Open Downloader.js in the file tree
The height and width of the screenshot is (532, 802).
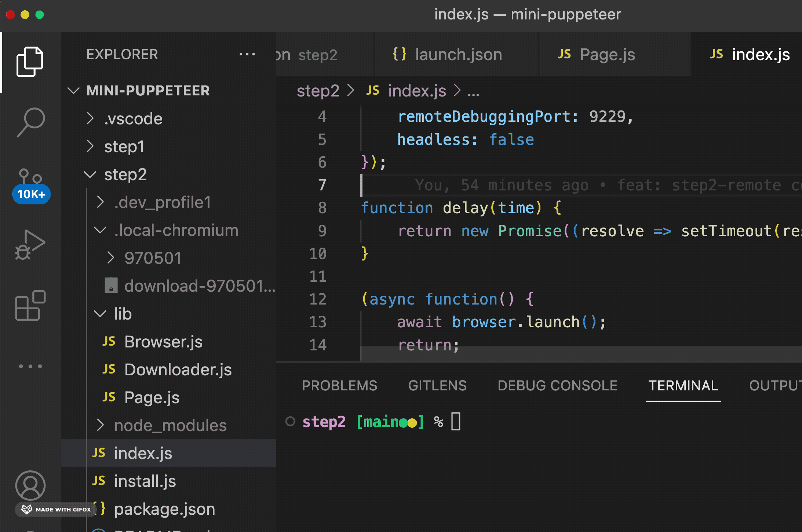coord(178,369)
